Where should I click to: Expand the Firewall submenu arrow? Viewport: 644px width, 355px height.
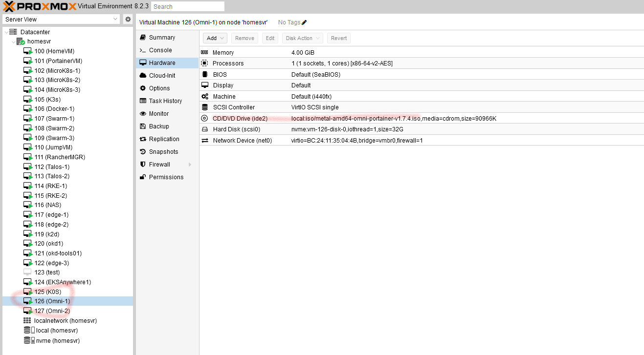pos(190,165)
